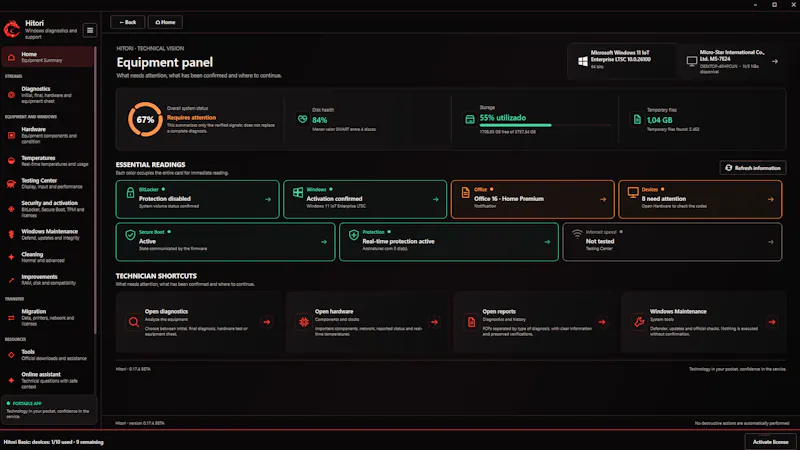
Task: Expand Micro-Star device details arrow
Action: [775, 61]
